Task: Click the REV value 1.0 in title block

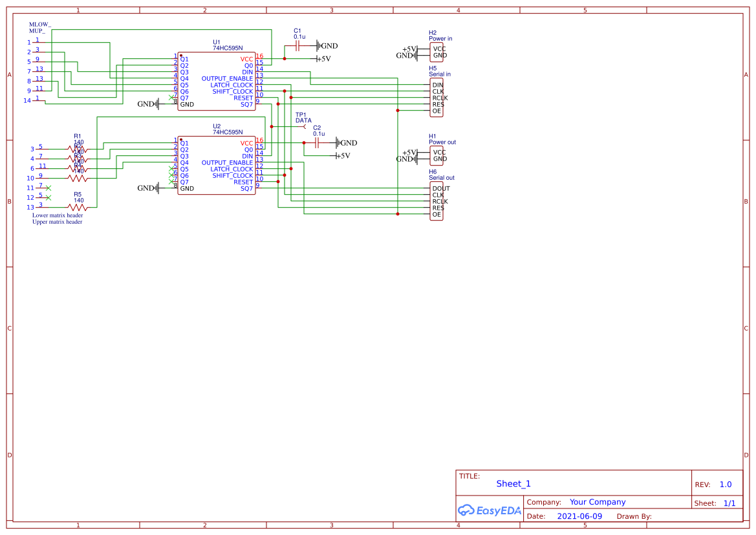Action: 725,484
